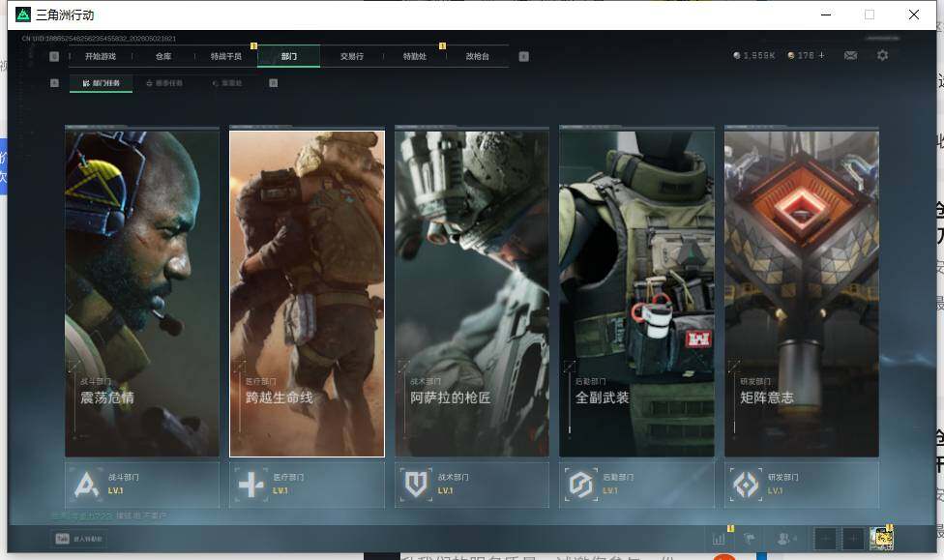Click the player UID text at top
The image size is (944, 560).
click(x=100, y=38)
